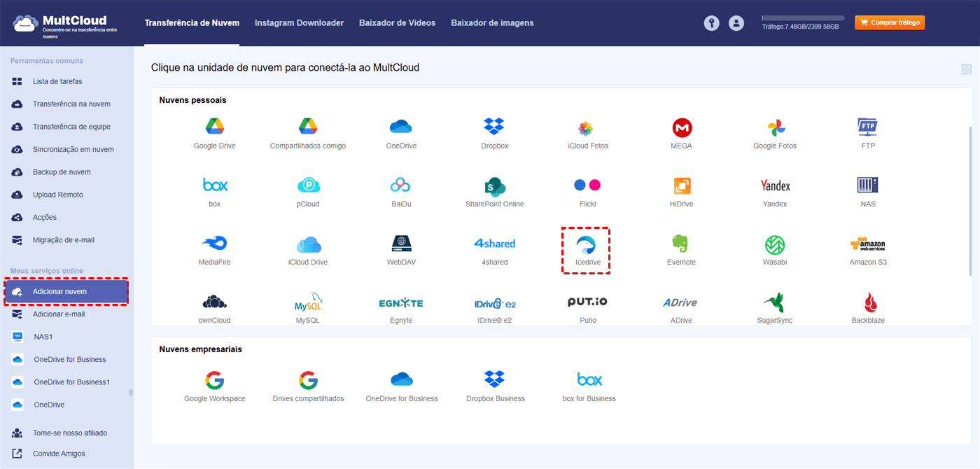This screenshot has height=469, width=980.
Task: Add the Egnyte cloud
Action: [401, 303]
